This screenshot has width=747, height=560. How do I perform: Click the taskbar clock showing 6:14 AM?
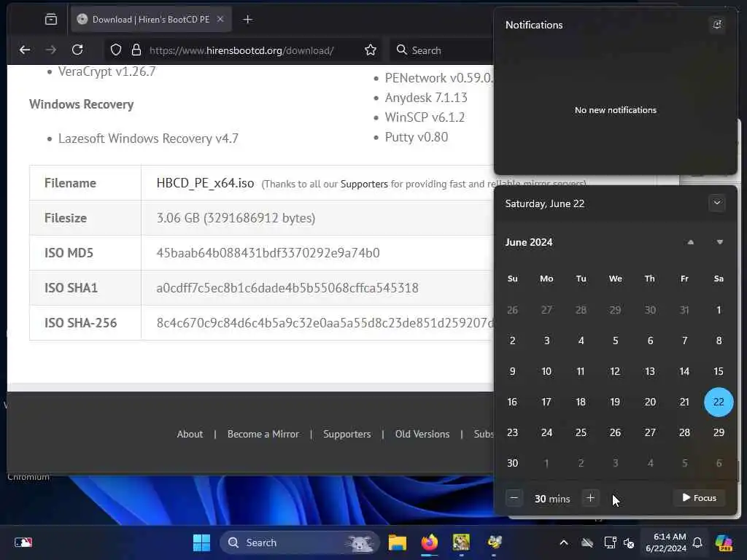click(x=666, y=542)
